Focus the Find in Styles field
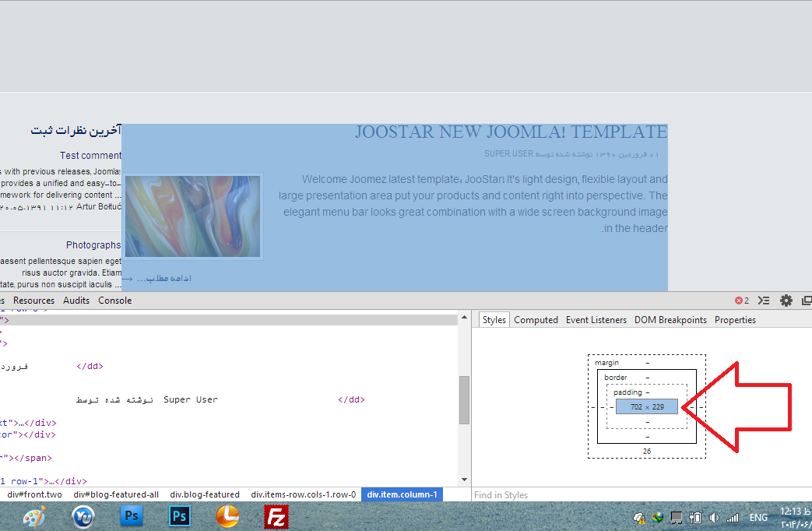The image size is (812, 531). click(x=642, y=494)
